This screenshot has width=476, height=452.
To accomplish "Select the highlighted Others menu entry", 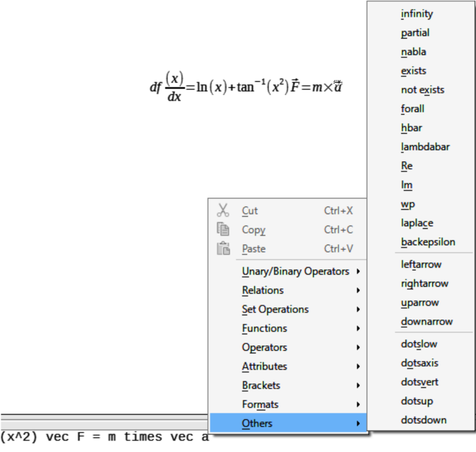I will point(257,423).
